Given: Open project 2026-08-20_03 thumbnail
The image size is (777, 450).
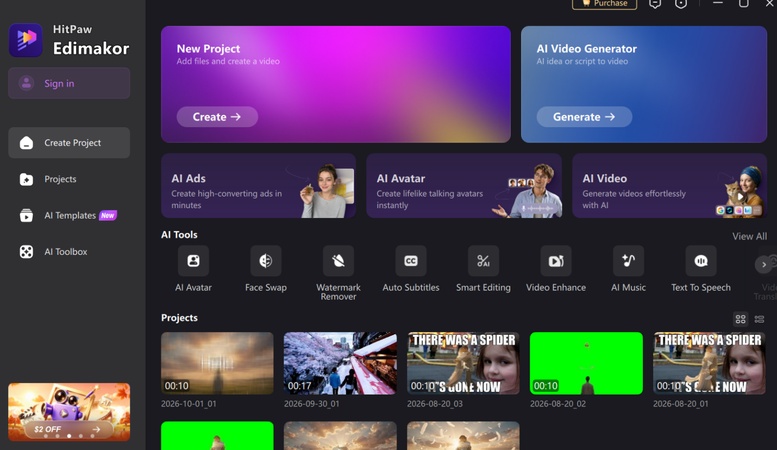Looking at the screenshot, I should [463, 363].
